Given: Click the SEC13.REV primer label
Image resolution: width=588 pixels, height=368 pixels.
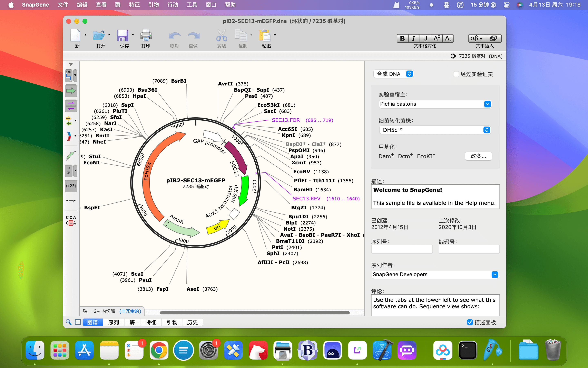Looking at the screenshot, I should pos(306,199).
